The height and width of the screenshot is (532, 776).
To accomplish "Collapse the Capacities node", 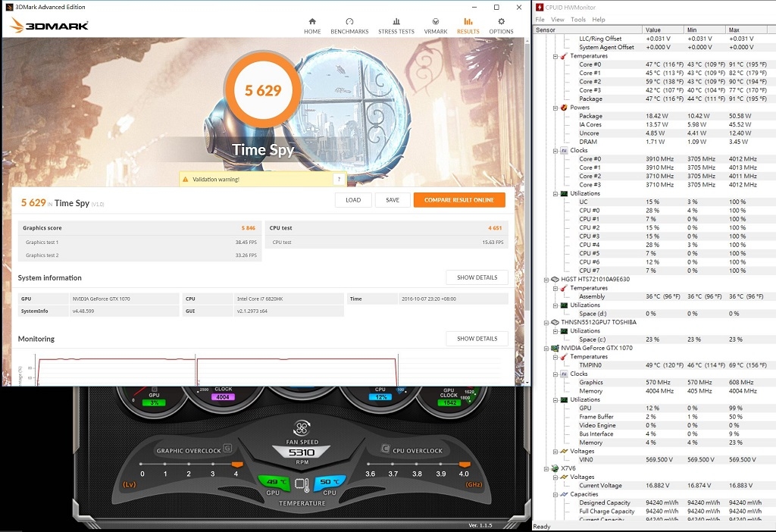I will point(555,494).
